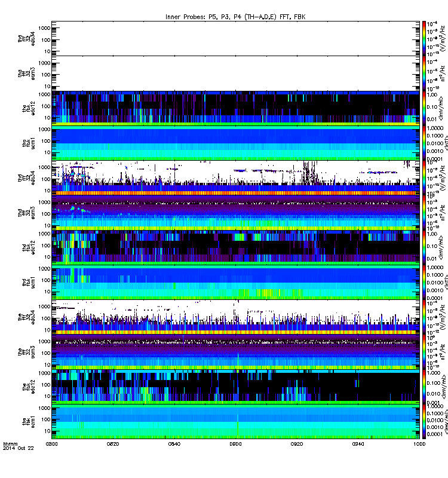Click the 'thd fff 32 edc34' panel label
This screenshot has width=448, height=478.
[x=26, y=177]
